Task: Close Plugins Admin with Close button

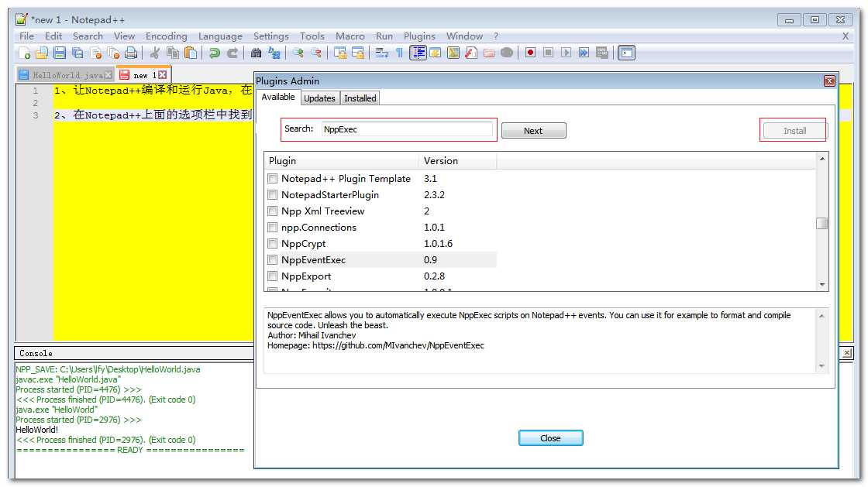Action: click(550, 437)
